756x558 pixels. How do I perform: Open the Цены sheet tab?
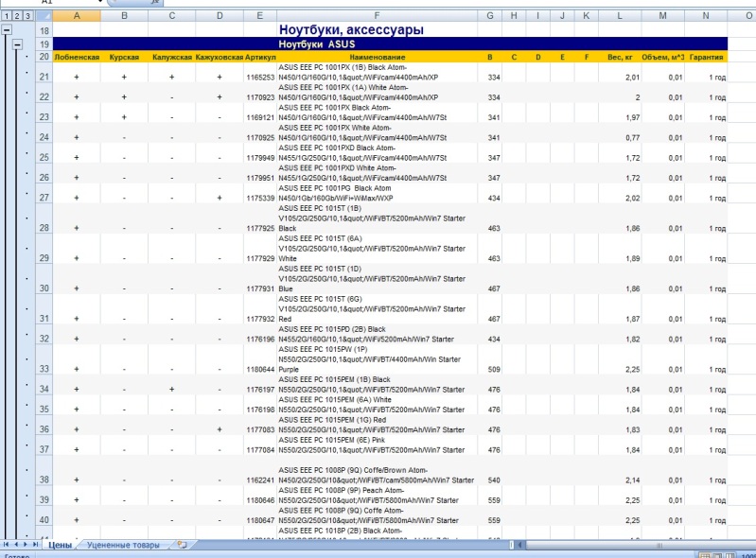[x=60, y=545]
